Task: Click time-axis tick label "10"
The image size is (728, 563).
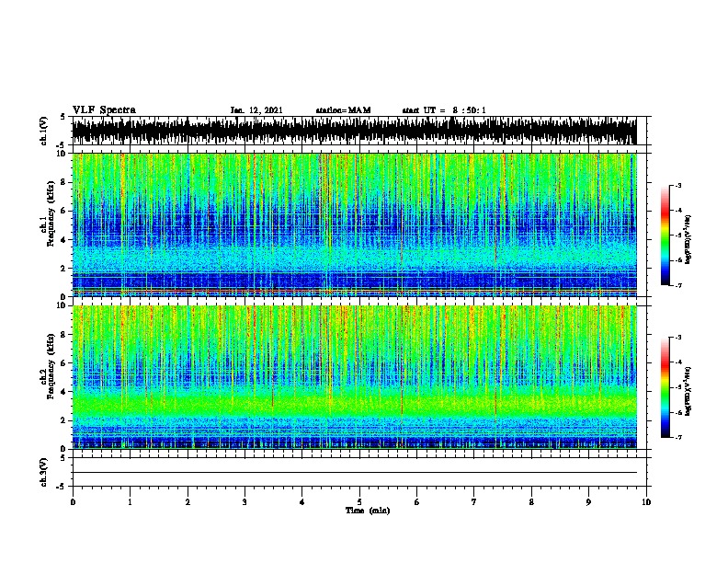Action: pyautogui.click(x=646, y=502)
